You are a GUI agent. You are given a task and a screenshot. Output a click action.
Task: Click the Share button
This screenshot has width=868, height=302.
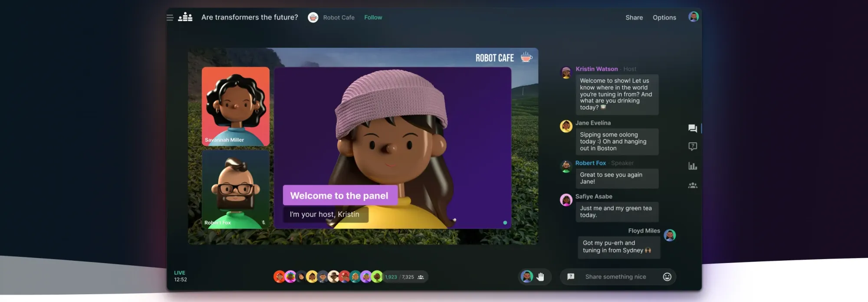click(x=634, y=17)
